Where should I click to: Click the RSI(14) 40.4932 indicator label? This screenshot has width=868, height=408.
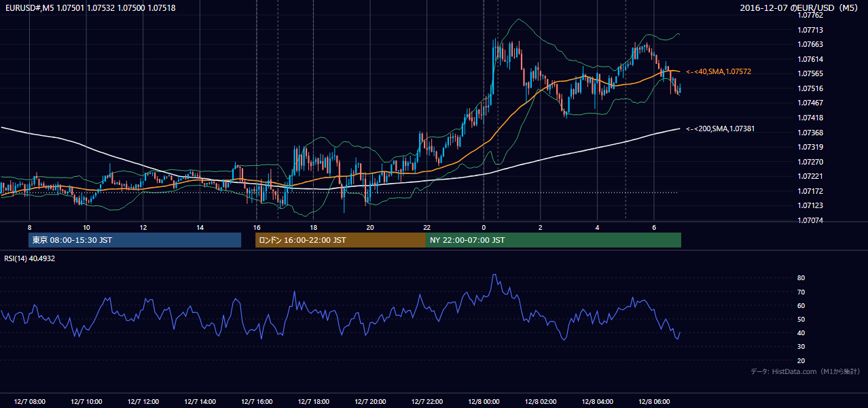(x=30, y=258)
